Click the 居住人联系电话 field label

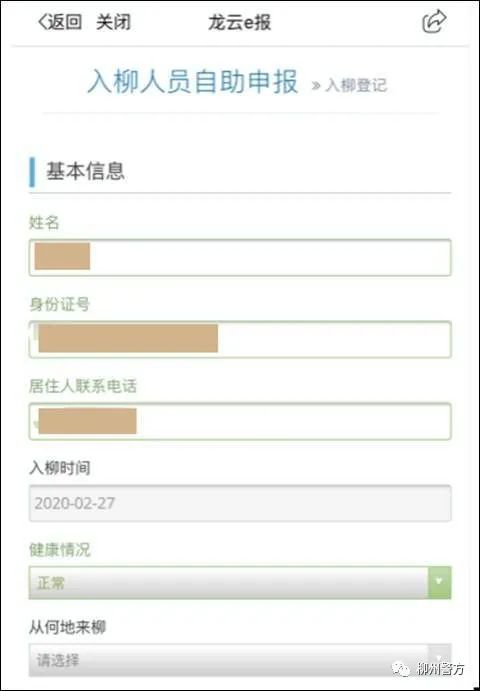[x=83, y=386]
